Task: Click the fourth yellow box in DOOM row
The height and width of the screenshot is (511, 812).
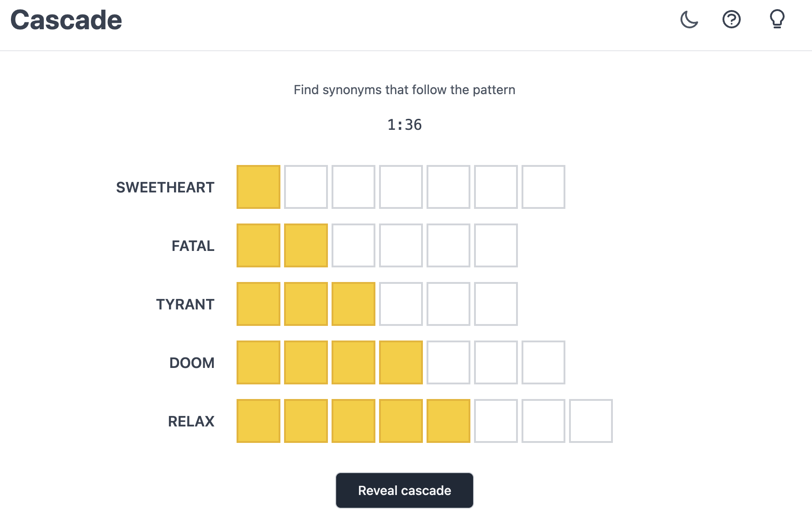Action: pyautogui.click(x=401, y=362)
